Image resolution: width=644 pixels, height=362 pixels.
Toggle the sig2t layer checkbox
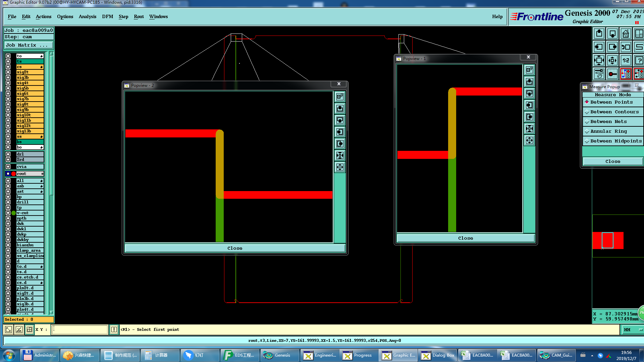click(8, 72)
